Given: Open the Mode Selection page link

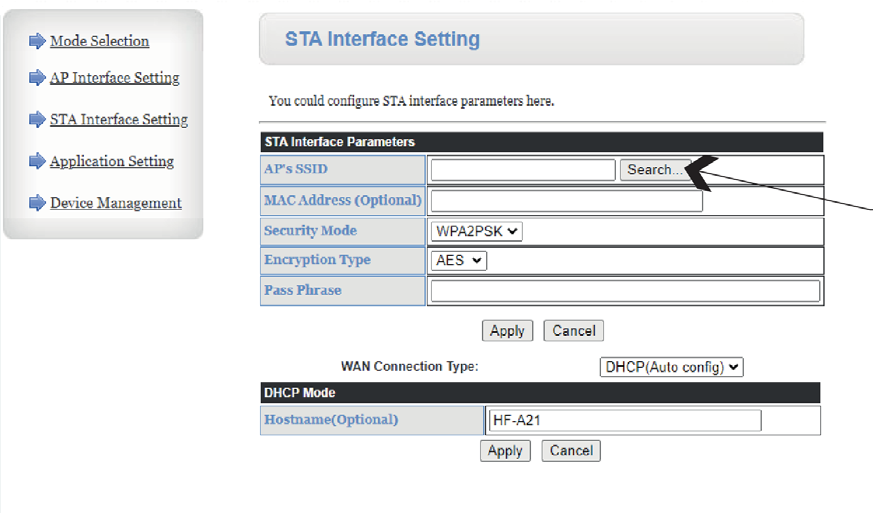Looking at the screenshot, I should coord(99,41).
